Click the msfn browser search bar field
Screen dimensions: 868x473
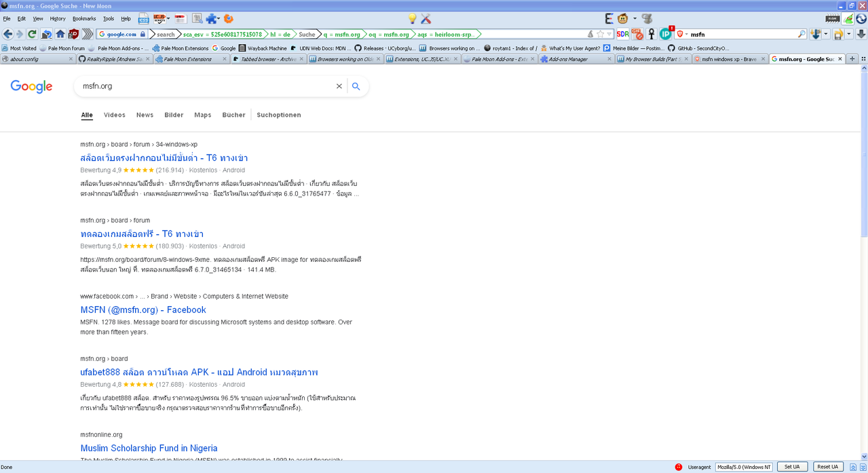[x=743, y=34]
